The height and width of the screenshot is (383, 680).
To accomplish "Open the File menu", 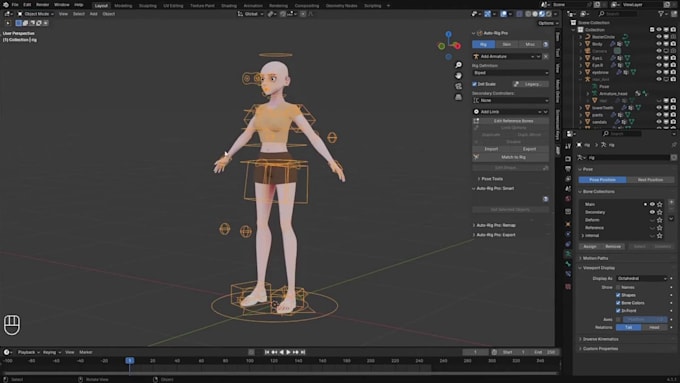I will point(15,5).
